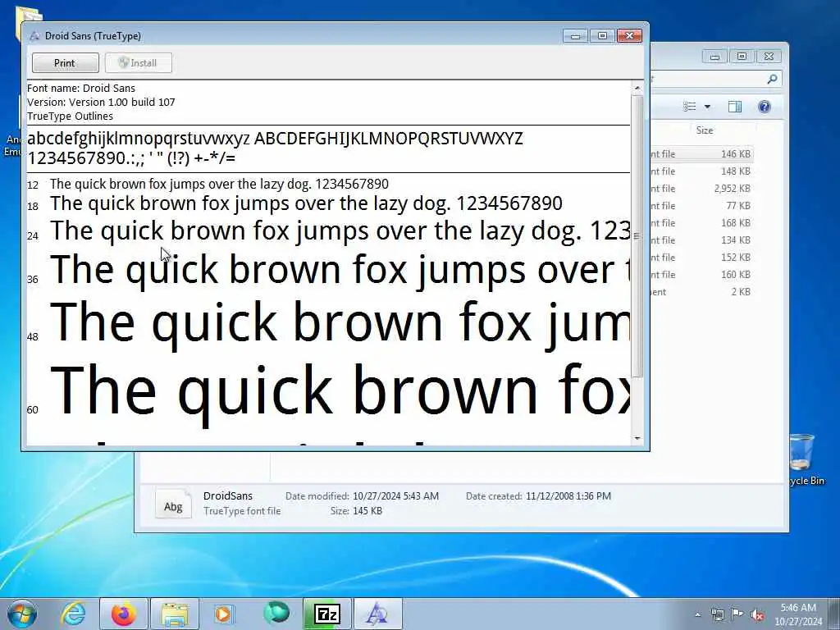Screen dimensions: 840x630
Task: Minimize the Droid Sans font viewer window
Action: tap(575, 36)
